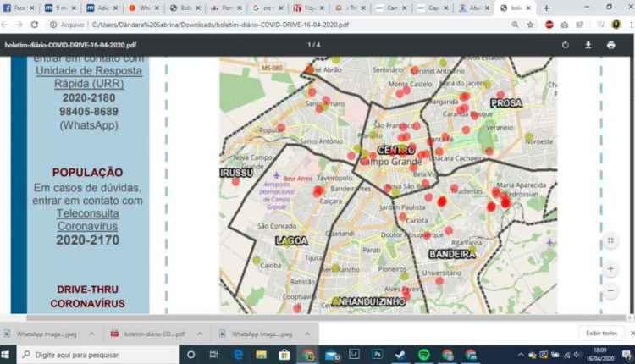The width and height of the screenshot is (635, 364).
Task: Click the CENTRO region label on map
Action: tap(396, 150)
